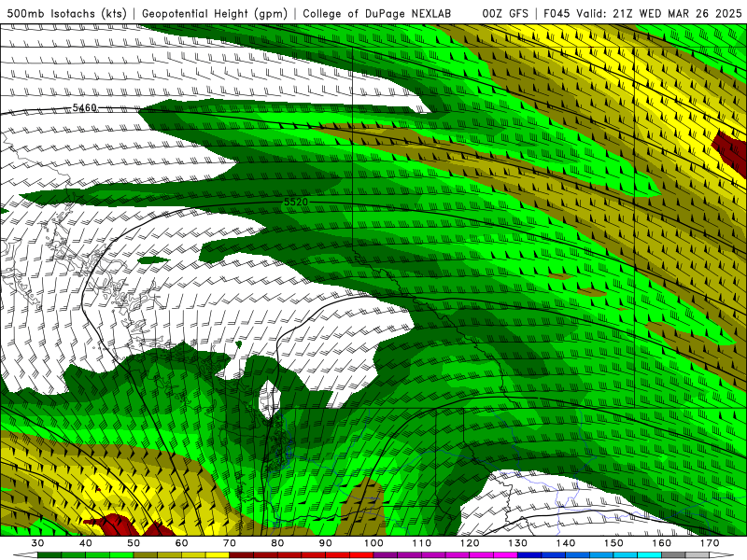
Task: Click the 30 knot colorbar label
Action: coord(37,543)
